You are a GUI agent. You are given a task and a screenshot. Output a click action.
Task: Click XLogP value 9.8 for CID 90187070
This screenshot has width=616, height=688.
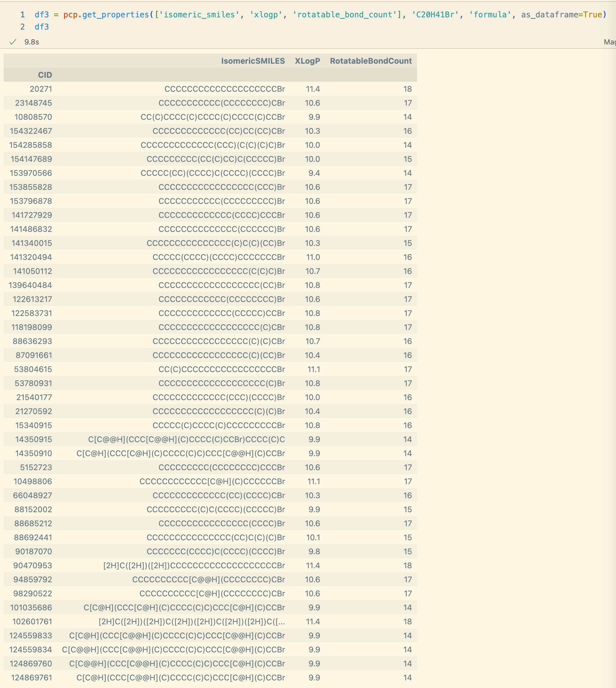pyautogui.click(x=314, y=551)
